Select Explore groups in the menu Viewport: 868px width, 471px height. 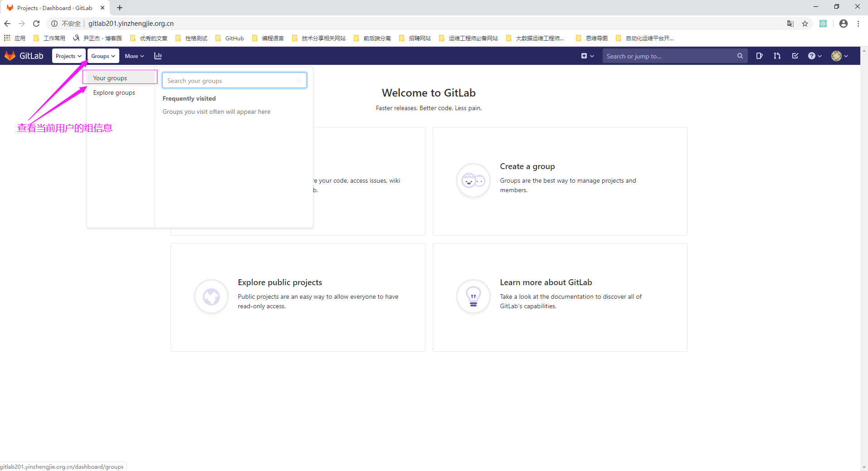120,92
